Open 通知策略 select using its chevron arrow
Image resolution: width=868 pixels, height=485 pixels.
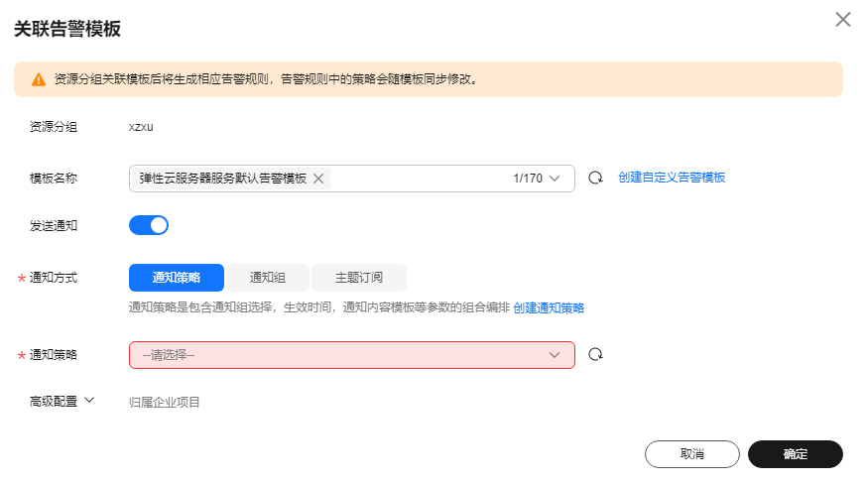click(555, 355)
